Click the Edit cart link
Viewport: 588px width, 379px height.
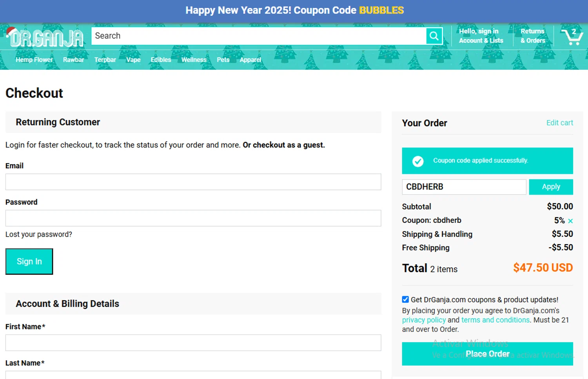coord(559,123)
